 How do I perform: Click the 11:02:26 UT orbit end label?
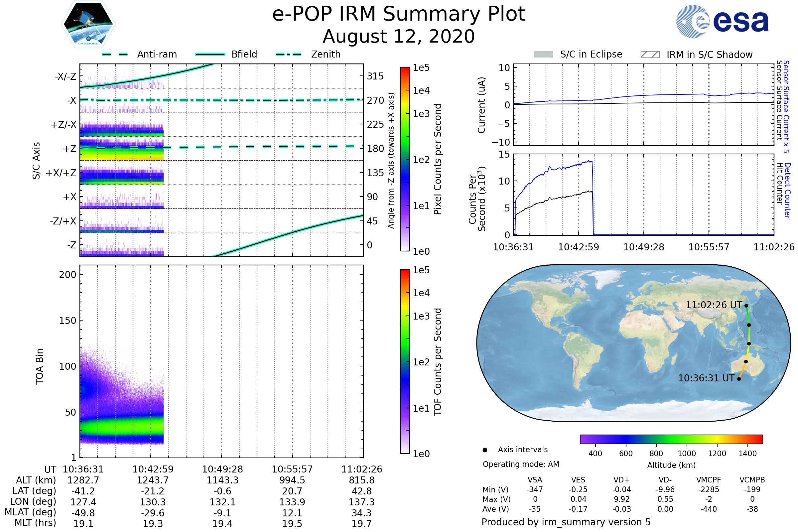(714, 305)
